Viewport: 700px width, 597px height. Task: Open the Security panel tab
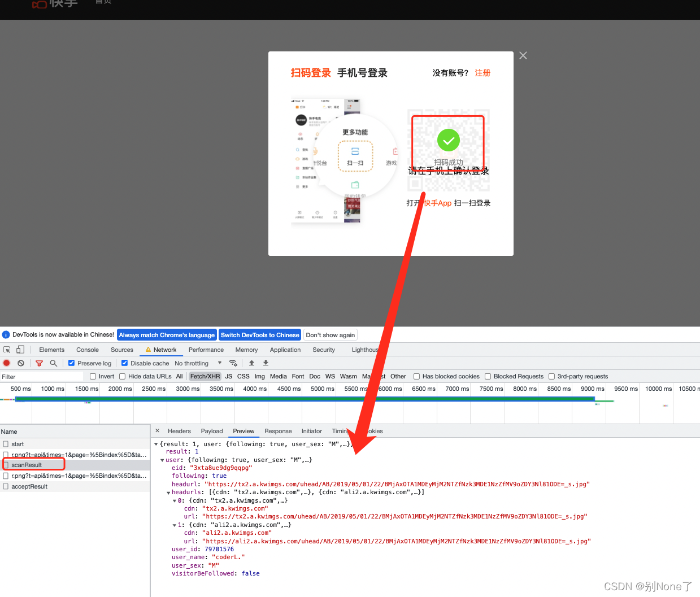[x=324, y=350]
